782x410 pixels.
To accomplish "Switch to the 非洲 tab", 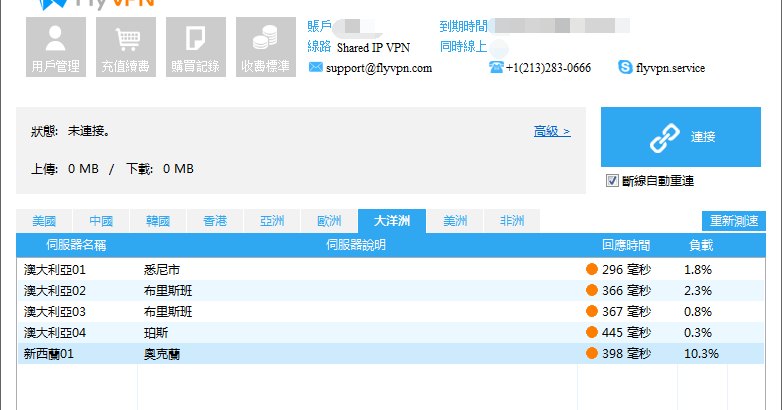I will (x=512, y=221).
